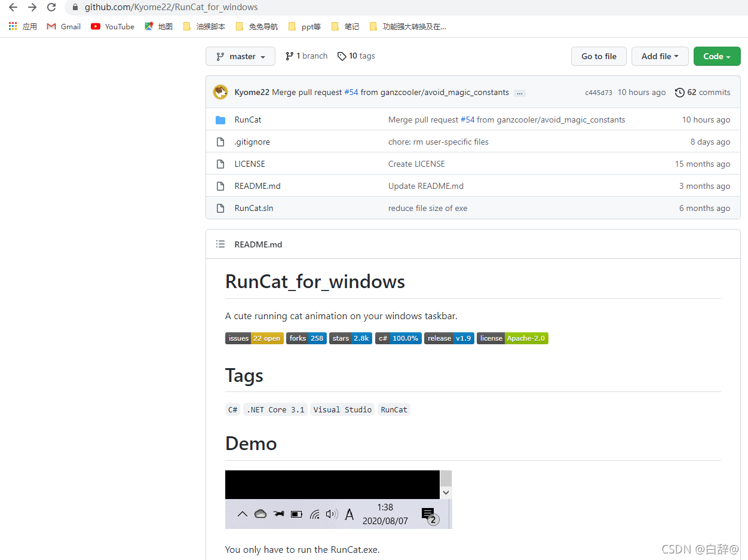748x560 pixels.
Task: Open the ppt等 bookmark folder
Action: click(x=304, y=26)
